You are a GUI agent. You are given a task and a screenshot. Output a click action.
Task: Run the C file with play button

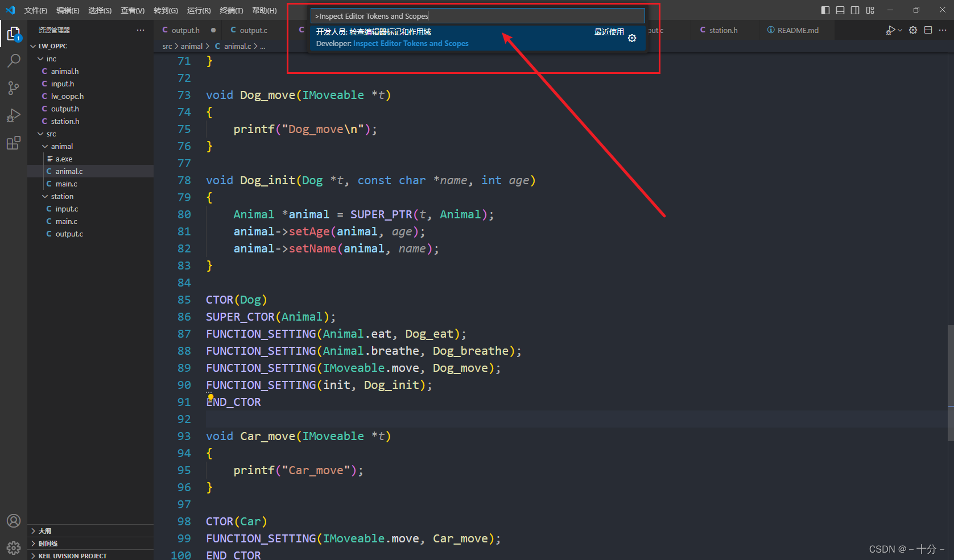pos(891,30)
